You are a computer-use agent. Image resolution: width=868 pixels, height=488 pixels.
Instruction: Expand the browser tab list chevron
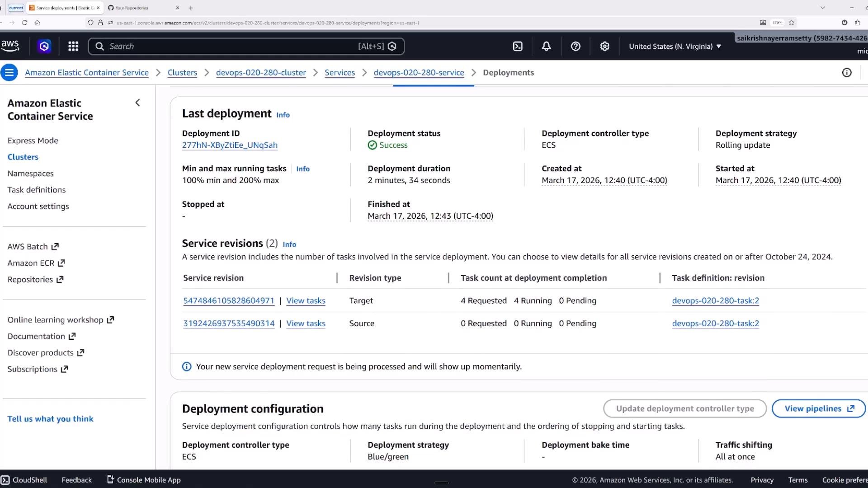point(823,8)
